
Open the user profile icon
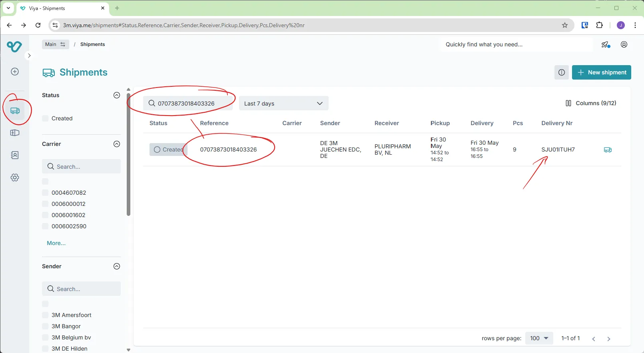coord(624,44)
